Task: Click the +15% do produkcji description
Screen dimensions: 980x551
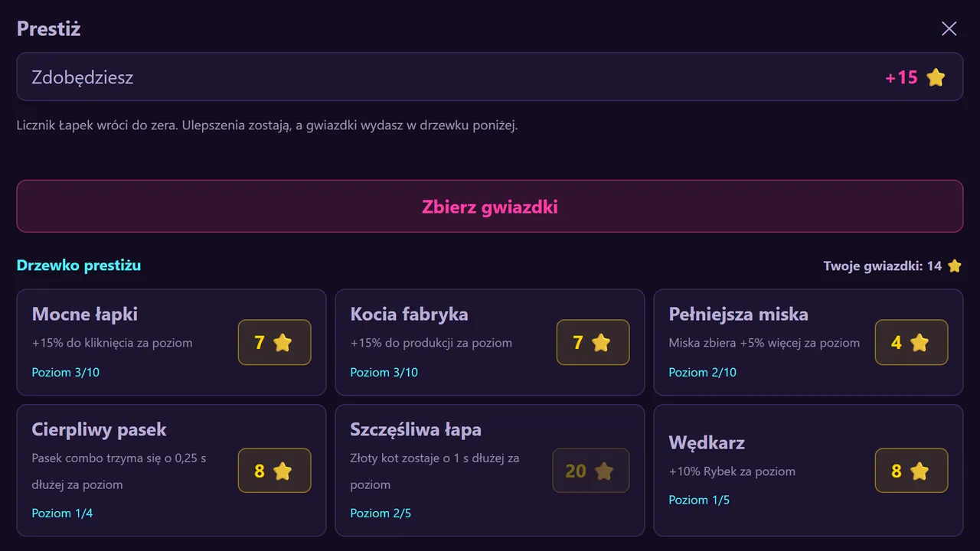Action: point(431,343)
